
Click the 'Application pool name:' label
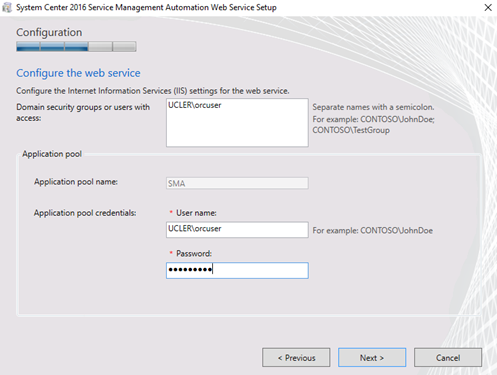(76, 182)
